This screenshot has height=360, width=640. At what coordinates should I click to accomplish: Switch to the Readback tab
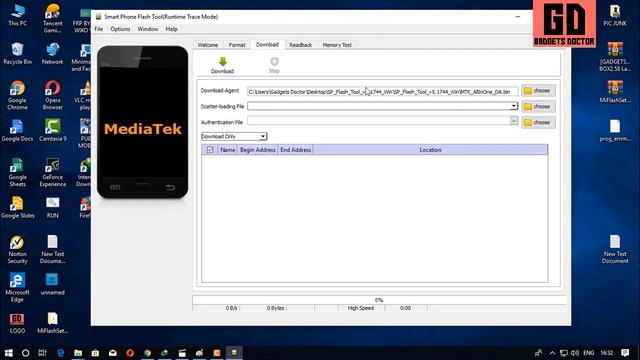(300, 45)
